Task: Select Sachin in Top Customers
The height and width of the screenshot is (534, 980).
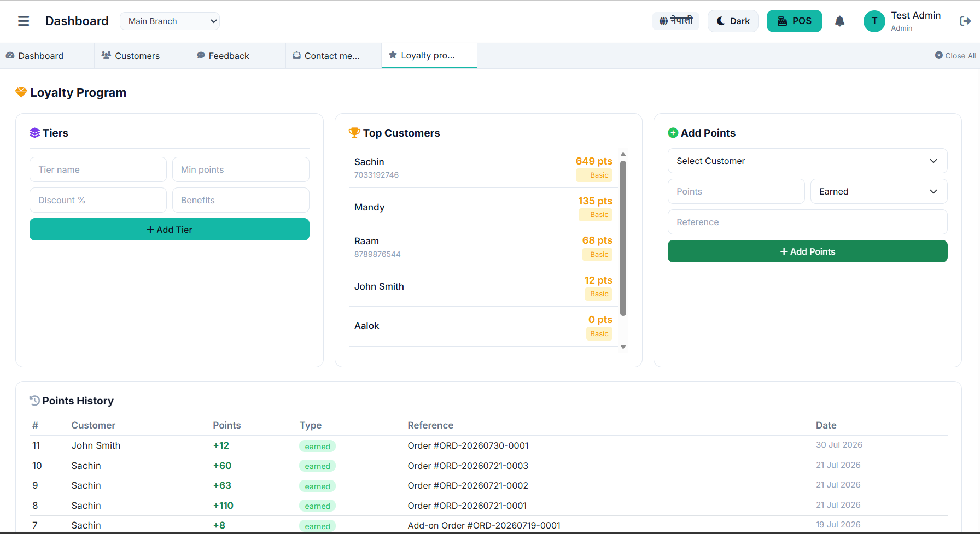Action: coord(483,168)
